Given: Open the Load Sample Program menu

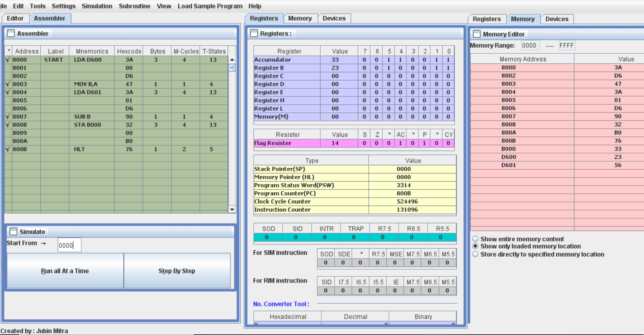Looking at the screenshot, I should coord(210,6).
